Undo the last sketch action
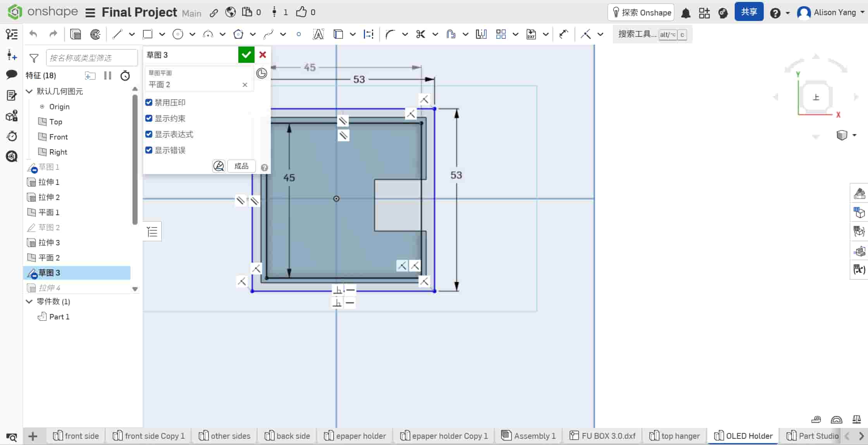The height and width of the screenshot is (445, 868). pyautogui.click(x=33, y=34)
